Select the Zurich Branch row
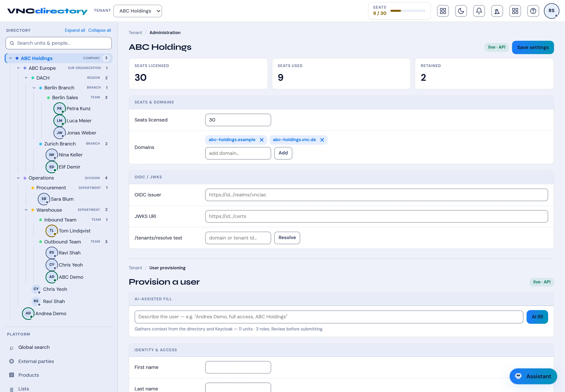Image resolution: width=565 pixels, height=392 pixels. click(x=74, y=144)
